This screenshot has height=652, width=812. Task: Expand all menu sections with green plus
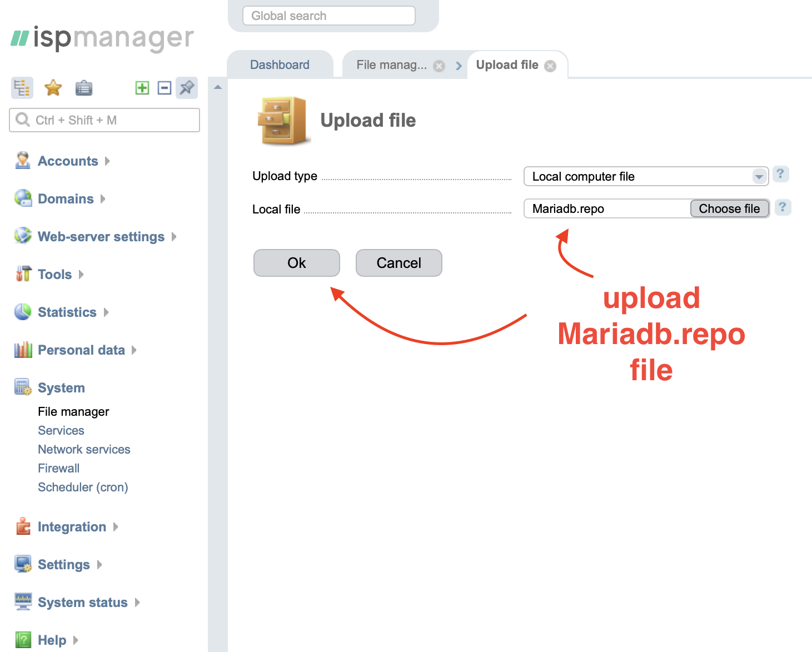(x=142, y=88)
